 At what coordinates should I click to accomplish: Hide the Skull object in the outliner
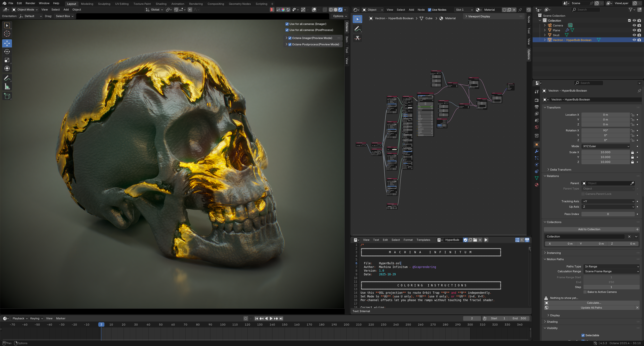coord(634,35)
